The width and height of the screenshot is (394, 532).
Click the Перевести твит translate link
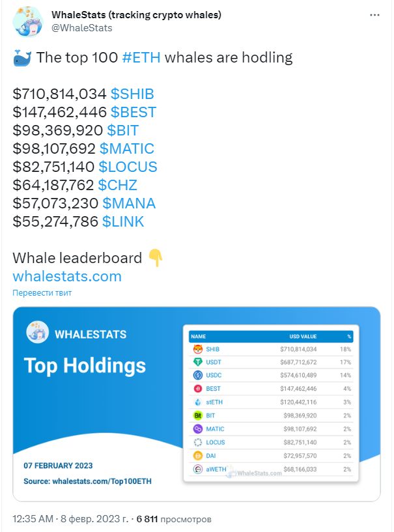click(42, 293)
